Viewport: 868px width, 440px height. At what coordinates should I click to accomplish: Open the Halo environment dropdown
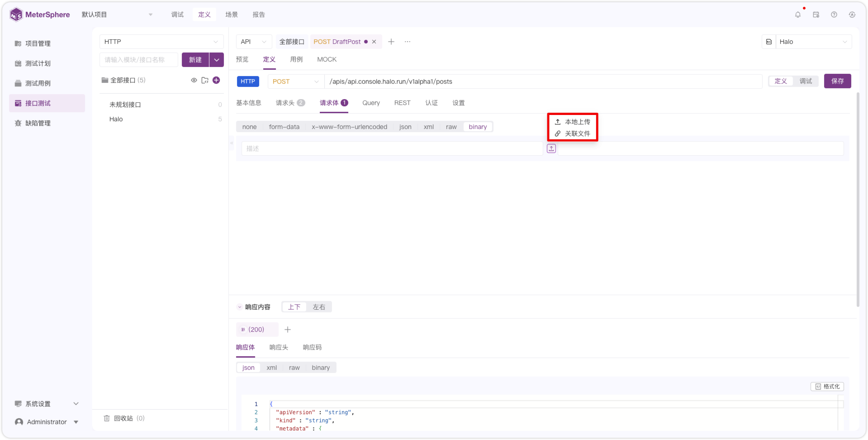coord(814,42)
